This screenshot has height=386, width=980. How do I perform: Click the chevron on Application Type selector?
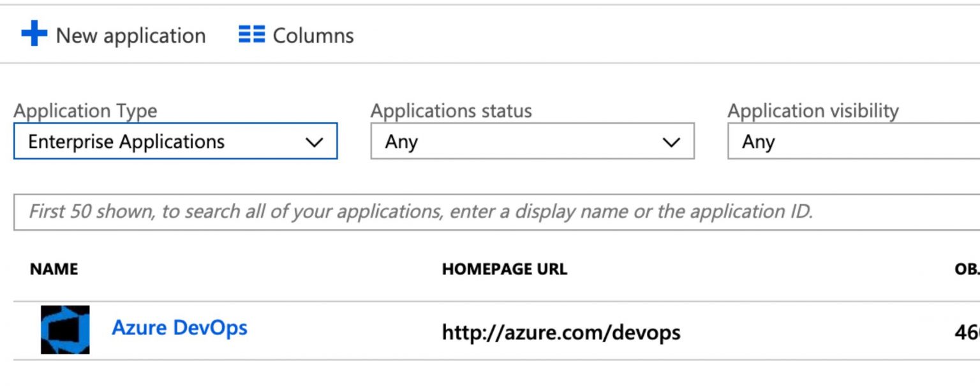point(313,141)
